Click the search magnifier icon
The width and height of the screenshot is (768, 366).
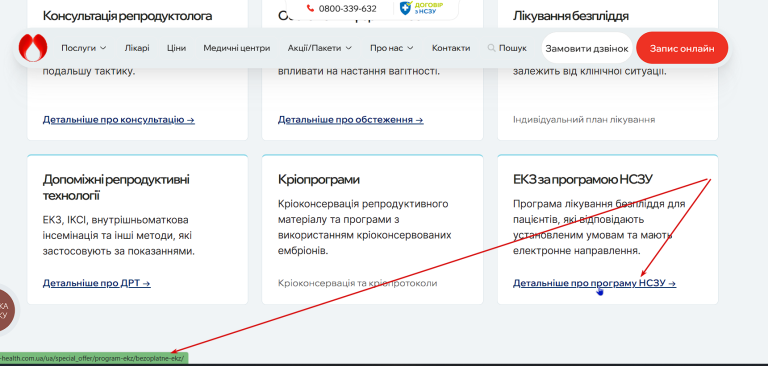[x=491, y=48]
